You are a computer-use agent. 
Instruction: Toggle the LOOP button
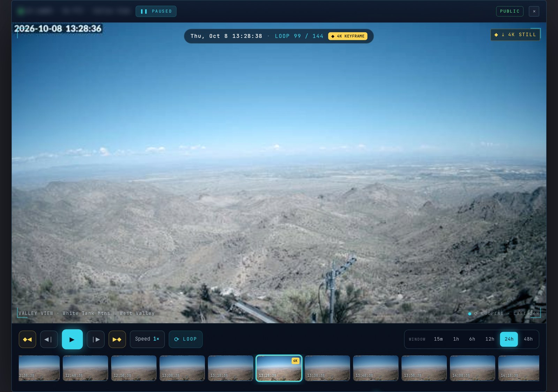click(x=186, y=339)
